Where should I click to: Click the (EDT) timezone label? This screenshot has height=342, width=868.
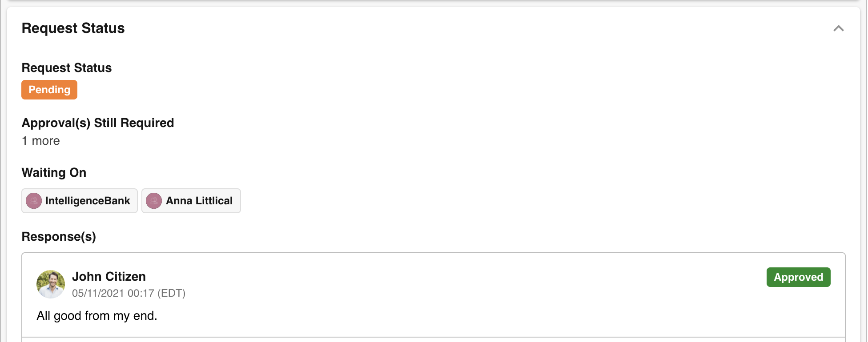point(171,293)
